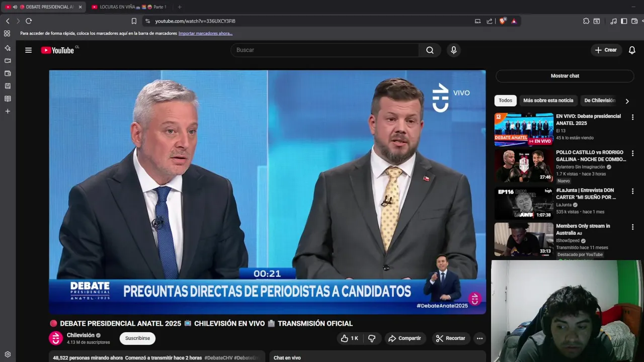Open Brave Leo AI sidebar icon
The image size is (644, 362).
(8, 48)
